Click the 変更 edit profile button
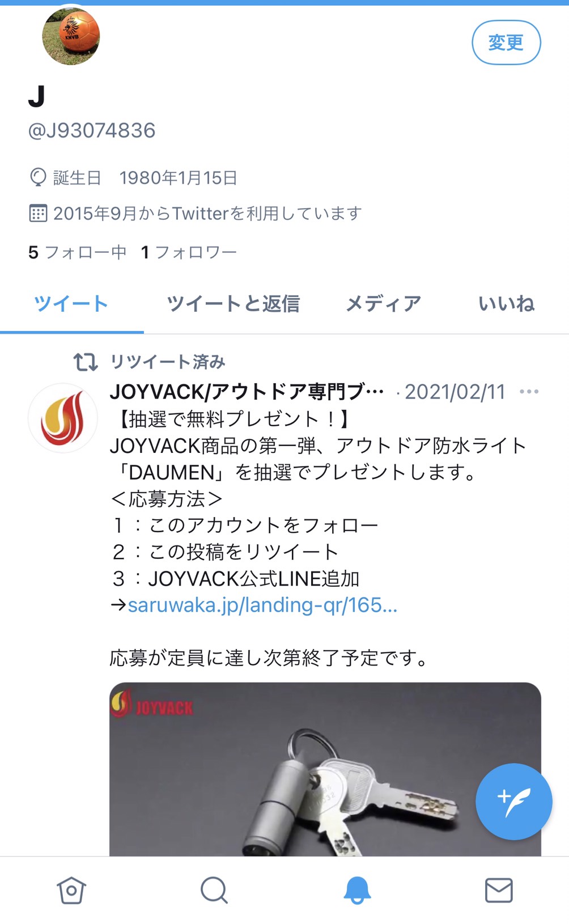Viewport: 569px width, 924px height. click(x=506, y=43)
